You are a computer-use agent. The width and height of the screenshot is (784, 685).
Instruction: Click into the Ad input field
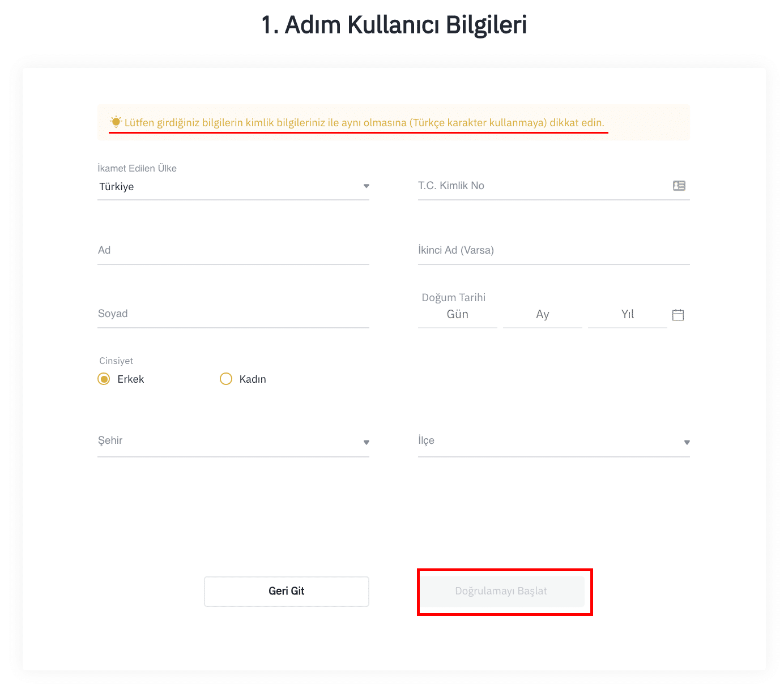pyautogui.click(x=232, y=250)
